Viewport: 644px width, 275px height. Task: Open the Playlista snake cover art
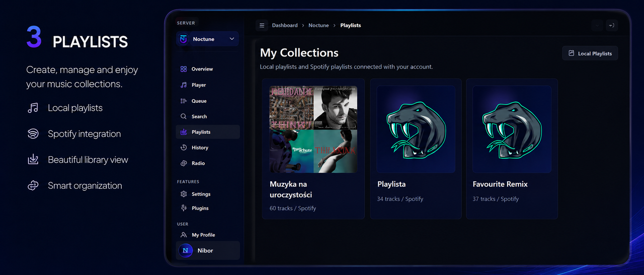click(x=416, y=129)
